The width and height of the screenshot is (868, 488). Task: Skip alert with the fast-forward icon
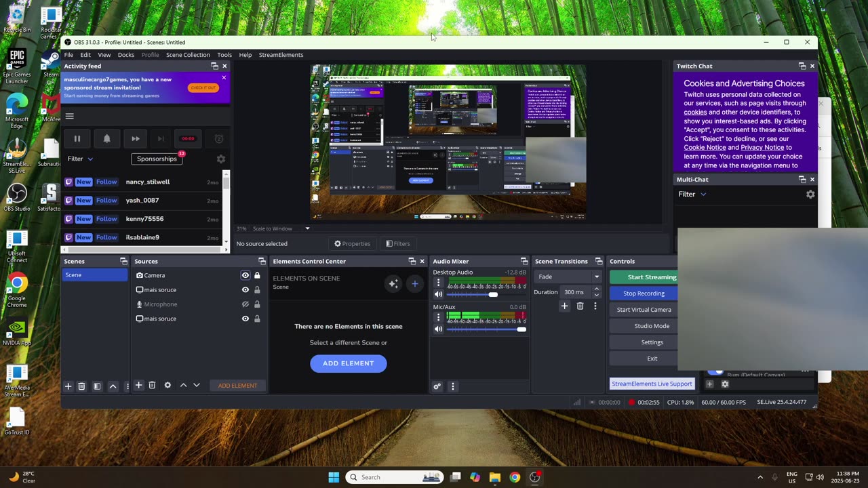click(136, 139)
